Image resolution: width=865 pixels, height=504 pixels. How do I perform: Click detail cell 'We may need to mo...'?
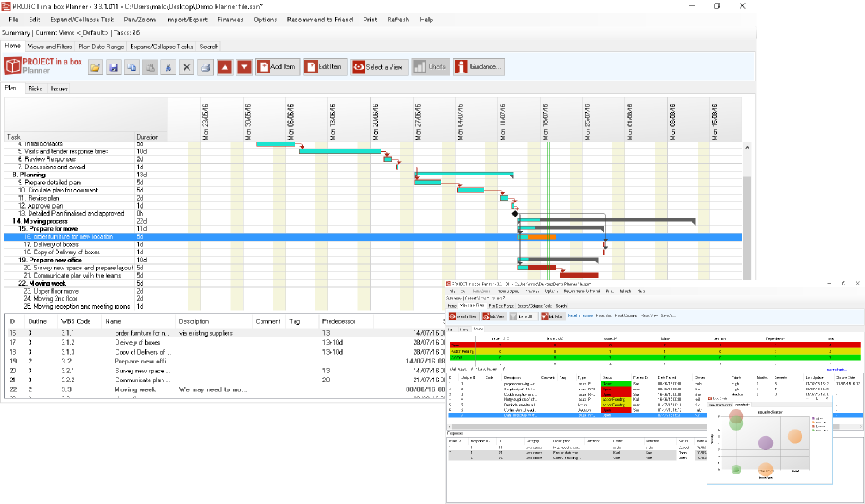pyautogui.click(x=213, y=389)
